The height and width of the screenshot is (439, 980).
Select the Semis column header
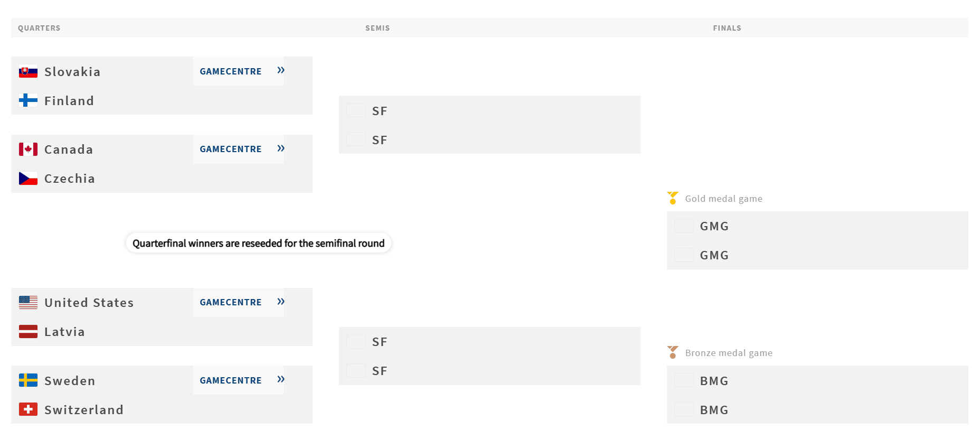click(x=378, y=28)
